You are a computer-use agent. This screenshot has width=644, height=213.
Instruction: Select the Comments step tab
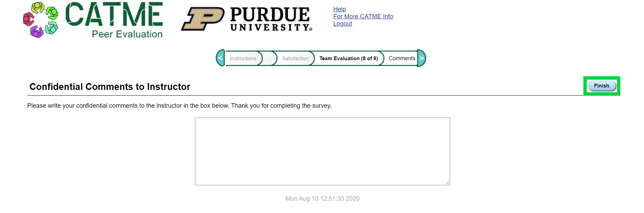tap(401, 58)
